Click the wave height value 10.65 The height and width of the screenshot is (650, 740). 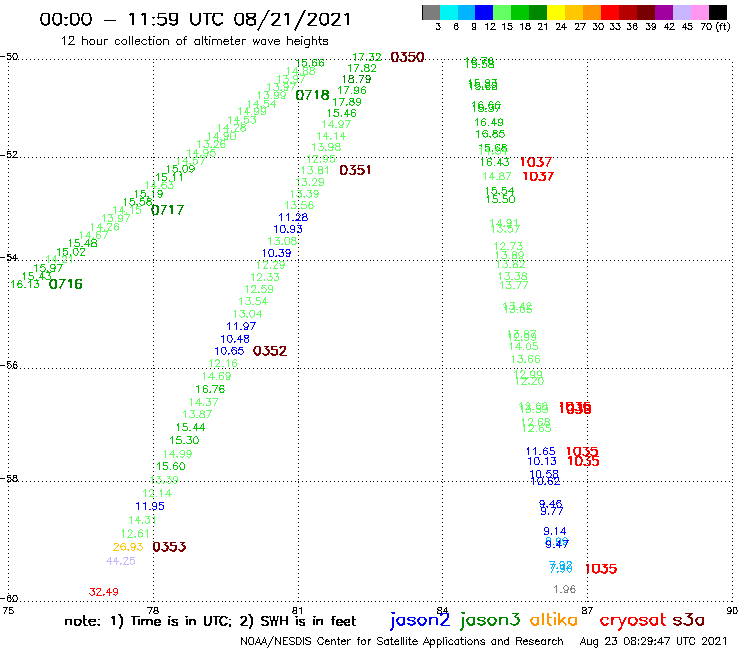click(x=229, y=351)
